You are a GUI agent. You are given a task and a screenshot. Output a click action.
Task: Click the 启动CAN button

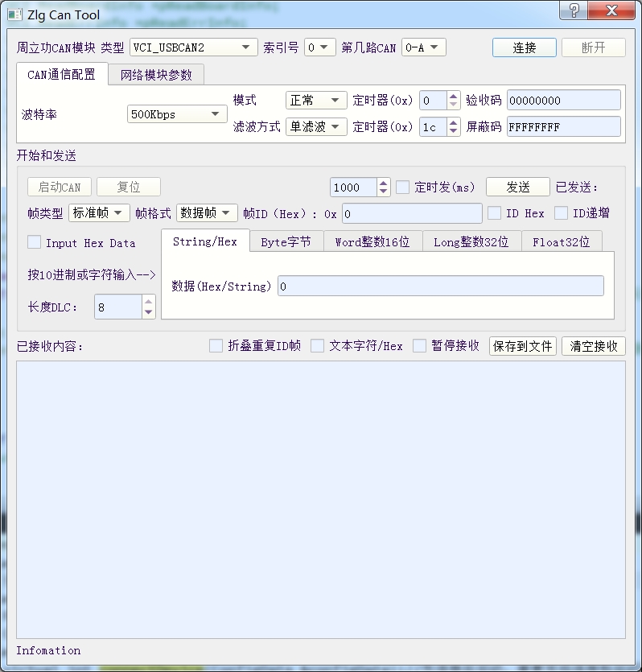[x=60, y=187]
